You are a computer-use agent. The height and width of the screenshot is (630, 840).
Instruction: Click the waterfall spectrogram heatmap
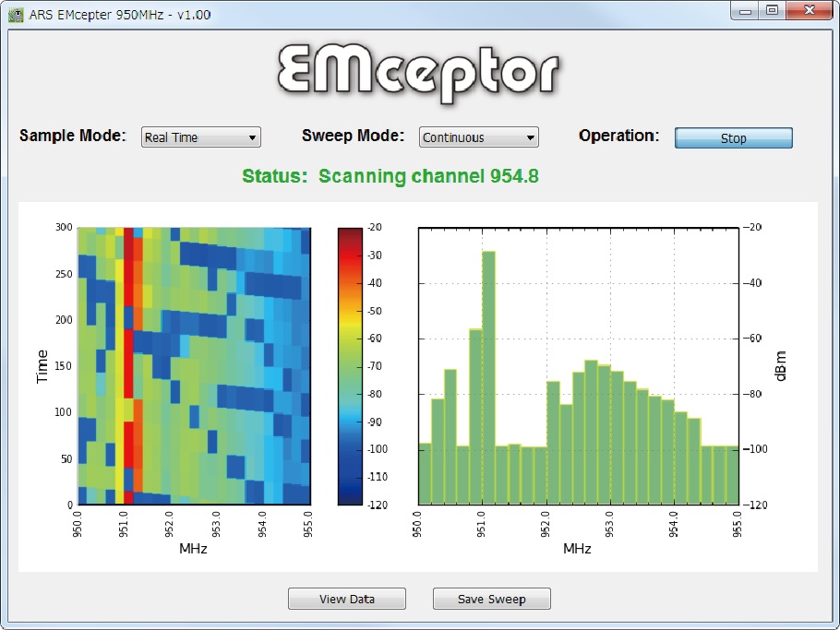[195, 366]
